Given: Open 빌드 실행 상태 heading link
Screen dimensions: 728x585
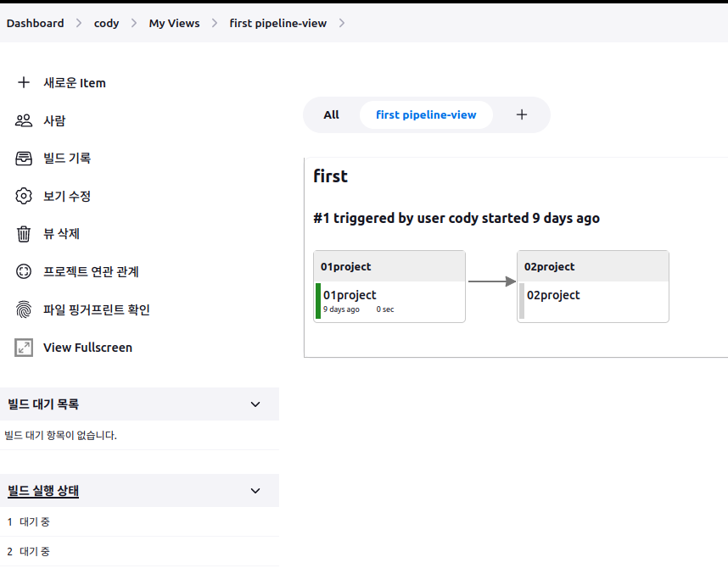Looking at the screenshot, I should click(x=43, y=491).
